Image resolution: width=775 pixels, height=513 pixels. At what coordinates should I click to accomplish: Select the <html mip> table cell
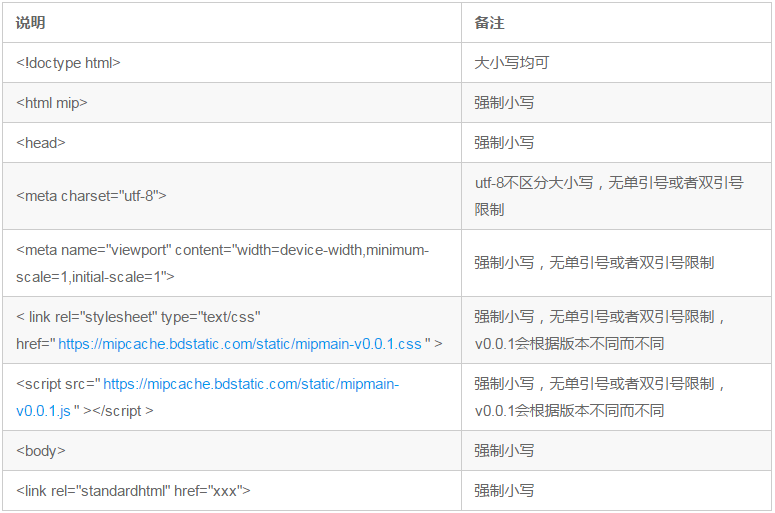[x=52, y=103]
